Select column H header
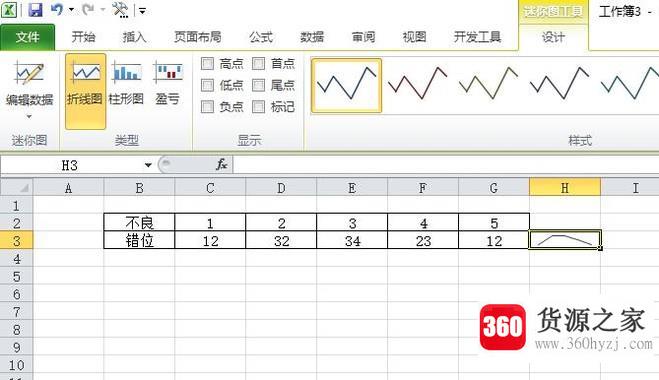 pos(565,187)
